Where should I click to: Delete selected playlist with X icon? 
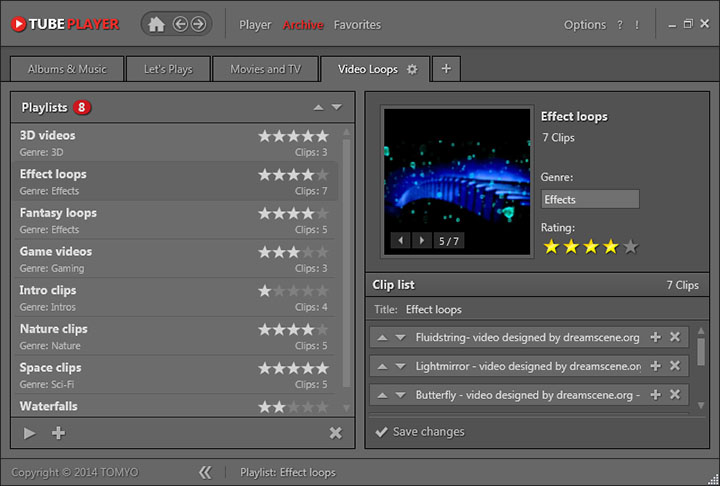pos(335,433)
